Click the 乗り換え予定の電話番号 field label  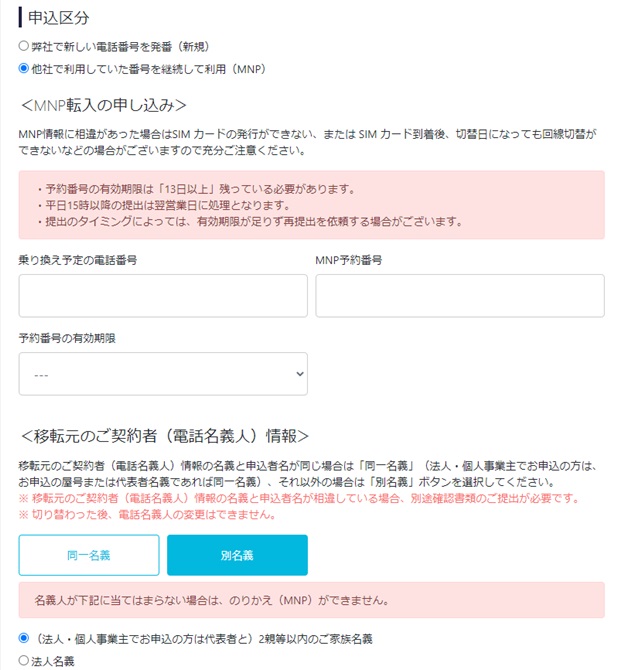pyautogui.click(x=78, y=260)
